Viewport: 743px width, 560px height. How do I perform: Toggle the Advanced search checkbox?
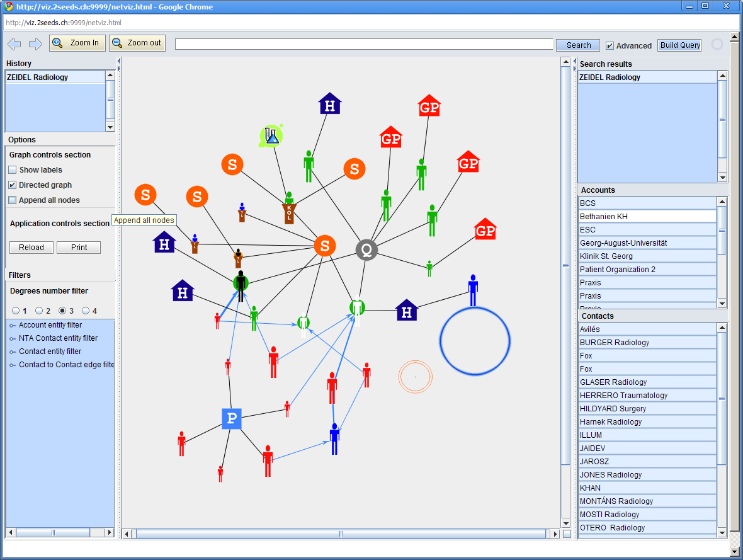tap(610, 45)
